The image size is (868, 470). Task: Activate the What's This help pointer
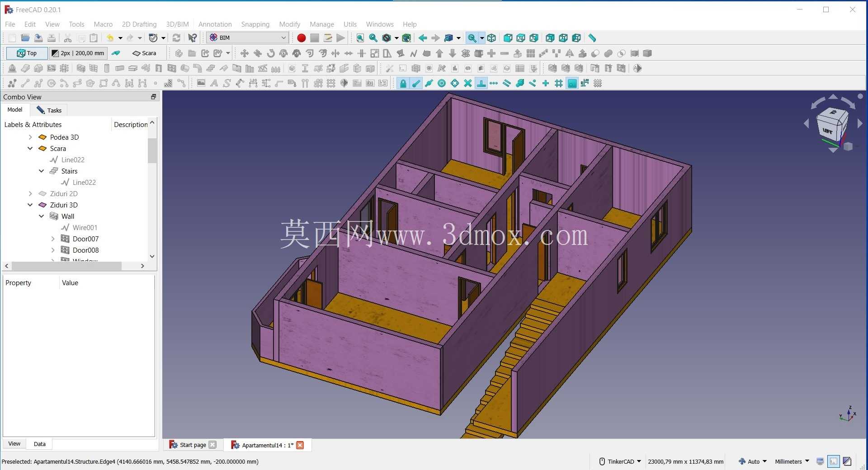(x=193, y=38)
